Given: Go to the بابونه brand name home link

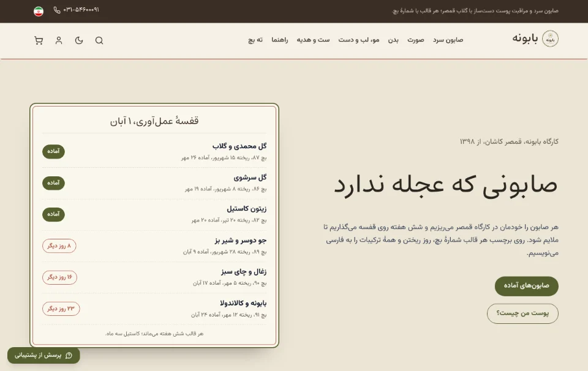Looking at the screenshot, I should 525,38.
